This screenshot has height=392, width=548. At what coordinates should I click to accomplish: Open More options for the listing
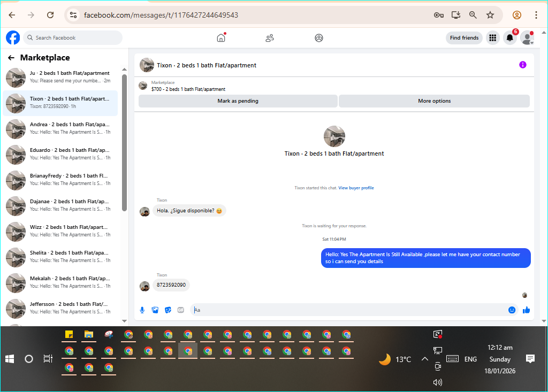click(x=434, y=101)
